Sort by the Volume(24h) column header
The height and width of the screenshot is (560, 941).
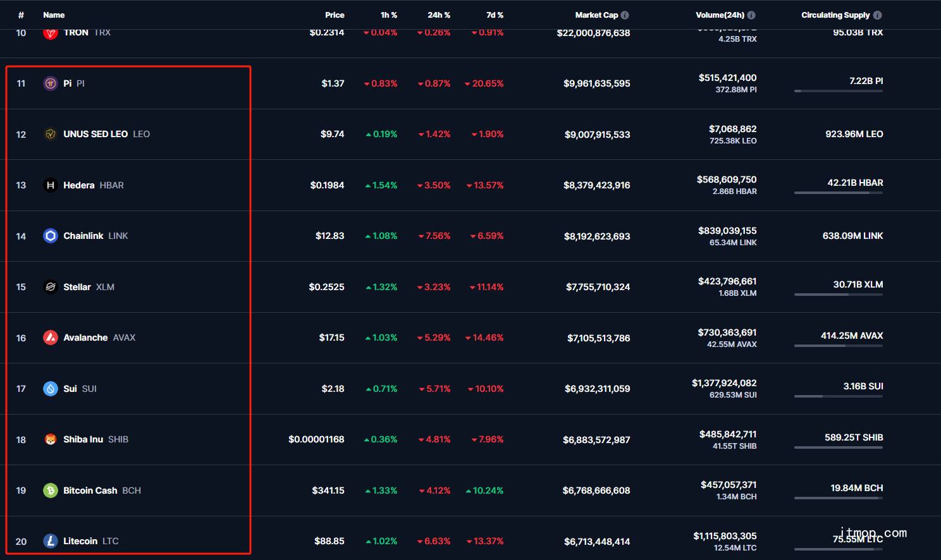[720, 15]
